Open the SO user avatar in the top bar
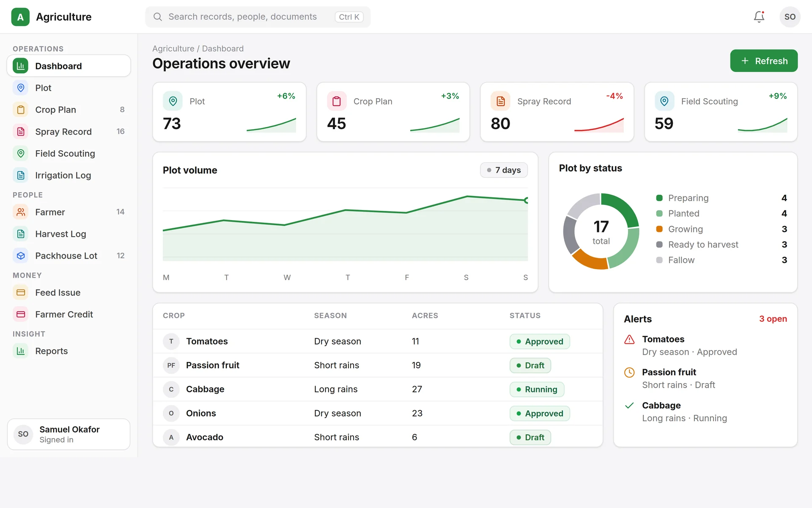 (x=790, y=17)
